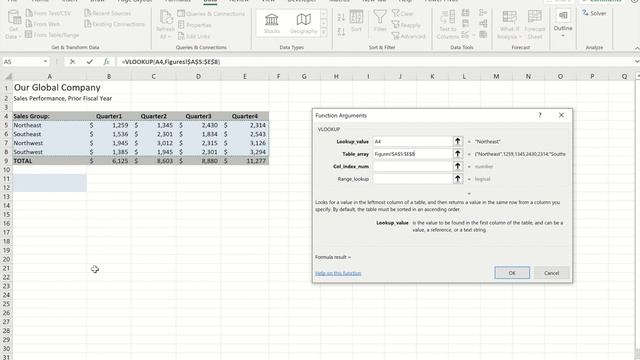Select Quarter4 total value 11,277
The image size is (640, 360).
[245, 161]
